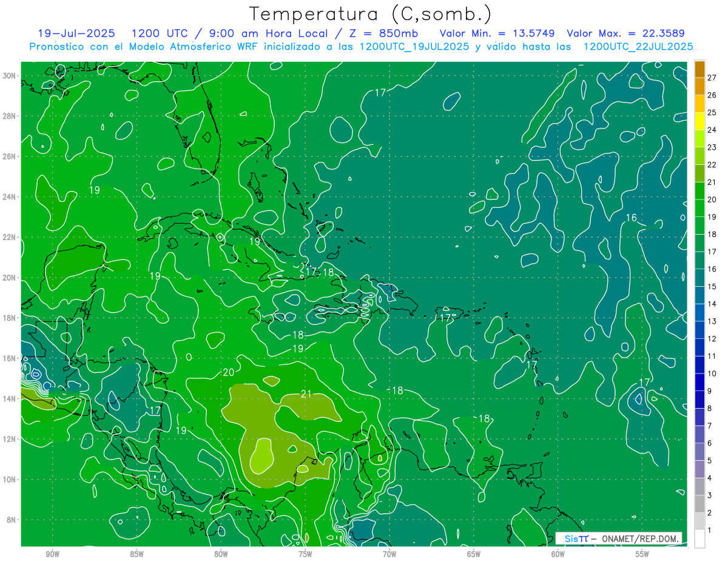The height and width of the screenshot is (562, 728).
Task: Click the "16N" latitude axis label
Action: (10, 358)
